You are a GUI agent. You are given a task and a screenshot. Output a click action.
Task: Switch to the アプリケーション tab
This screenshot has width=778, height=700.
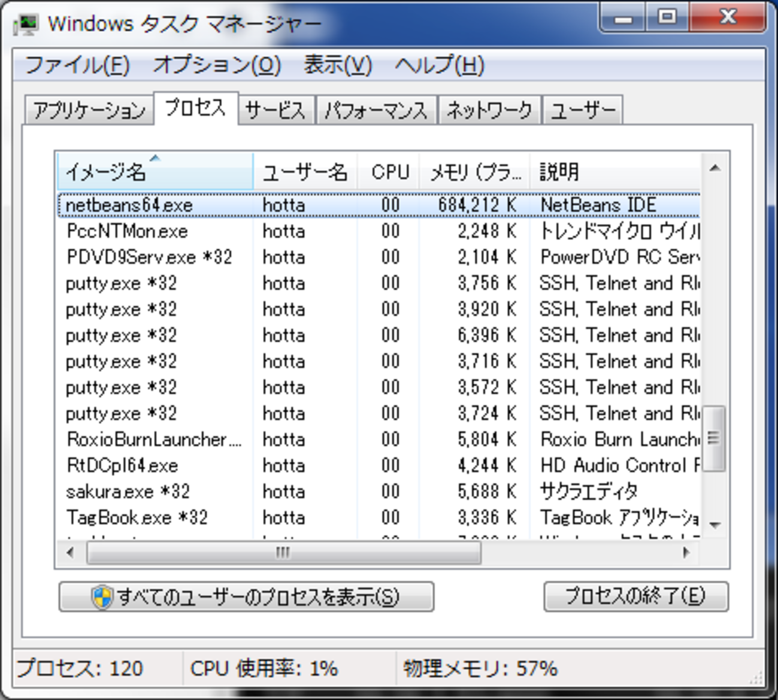click(89, 110)
